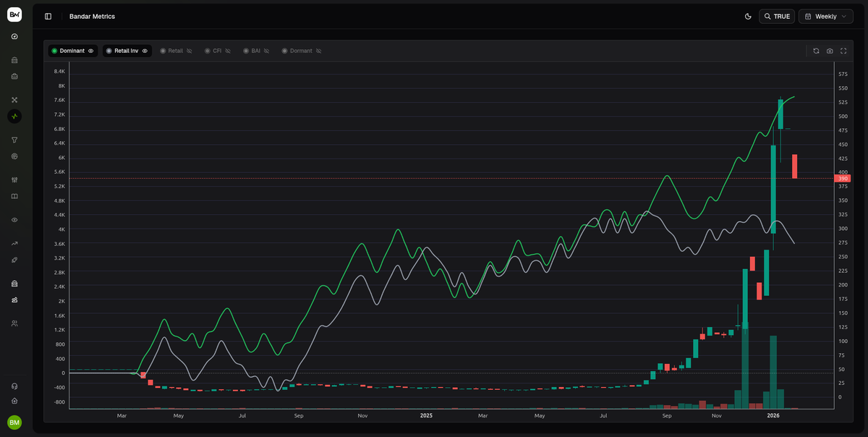Screen dimensions: 868x437
Task: Open the compass dashboard icon in the sidebar
Action: click(14, 36)
